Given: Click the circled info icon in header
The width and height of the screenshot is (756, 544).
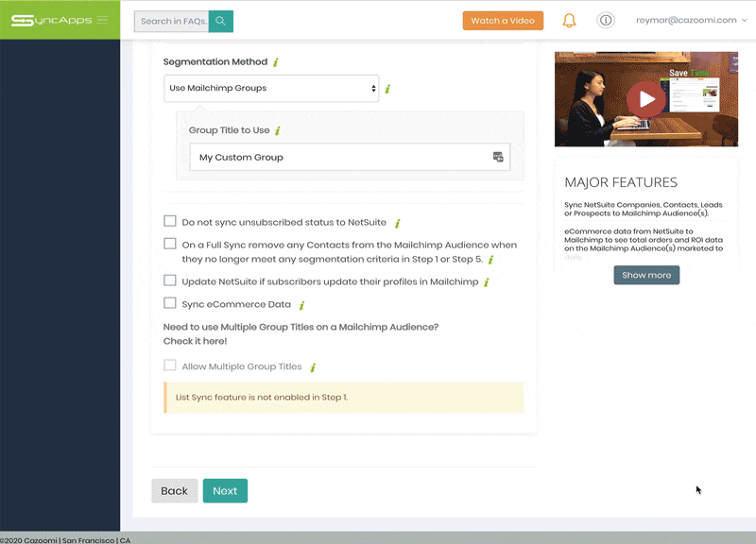Looking at the screenshot, I should click(x=606, y=20).
